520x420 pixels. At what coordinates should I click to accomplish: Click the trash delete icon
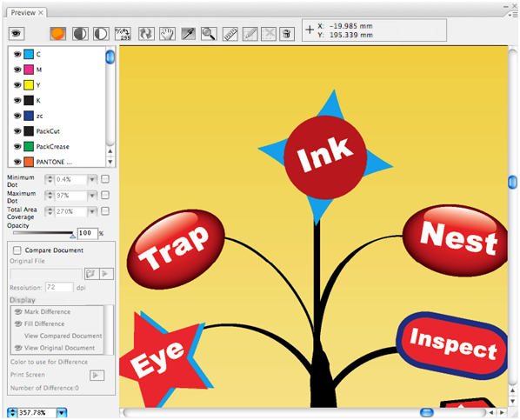[287, 34]
